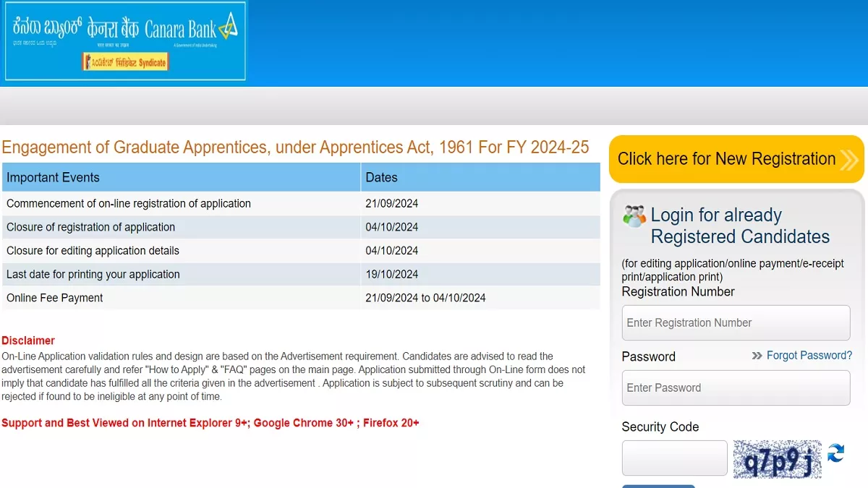Click the Online Fee Payment row label
Image resolution: width=868 pixels, height=488 pixels.
pos(55,298)
